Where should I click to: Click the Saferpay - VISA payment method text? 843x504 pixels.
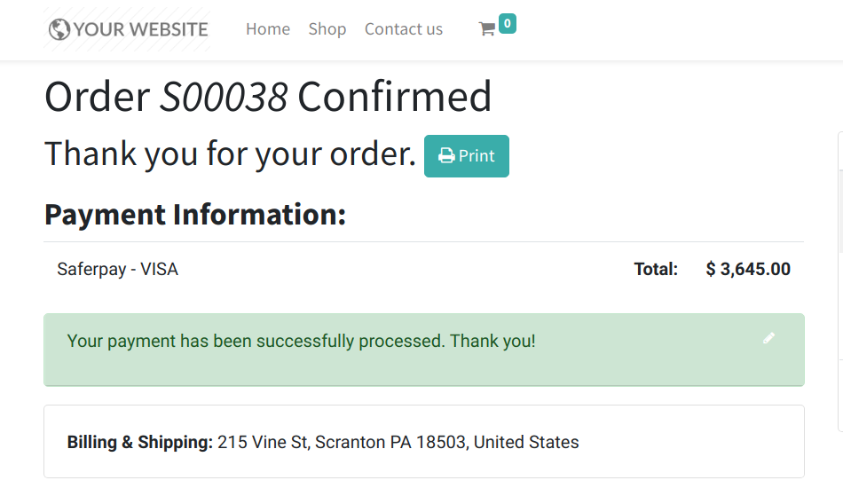coord(118,269)
